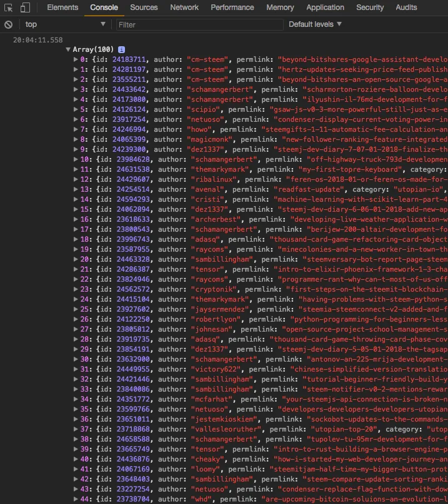
Task: Click permlink "my-first-topre-keyboard" in row 11
Action: (x=351, y=169)
